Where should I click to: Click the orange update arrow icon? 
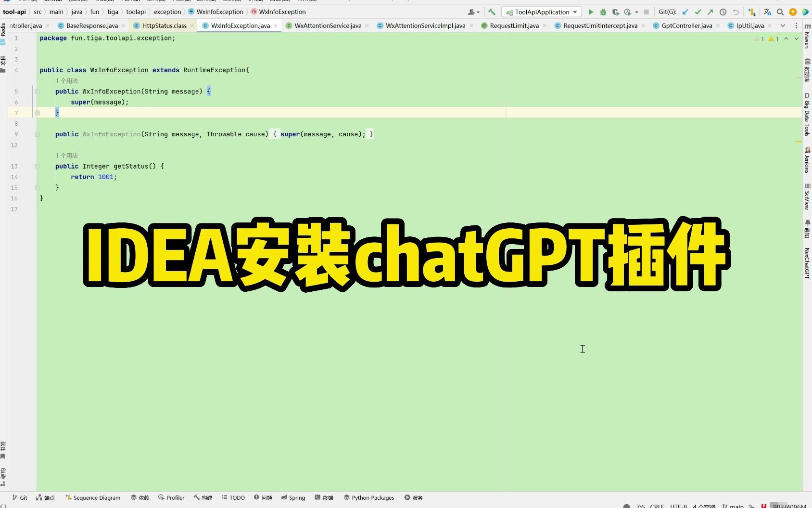pyautogui.click(x=793, y=12)
